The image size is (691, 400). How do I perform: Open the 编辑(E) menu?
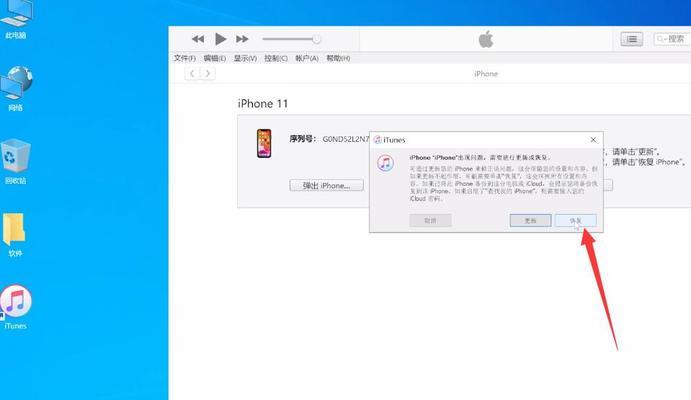[x=215, y=58]
